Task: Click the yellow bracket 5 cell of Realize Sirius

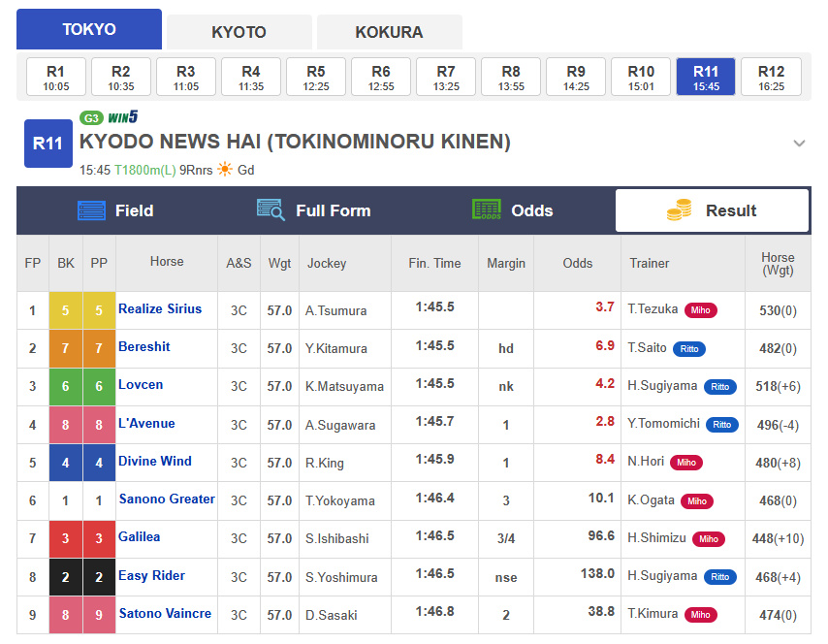Action: [66, 310]
